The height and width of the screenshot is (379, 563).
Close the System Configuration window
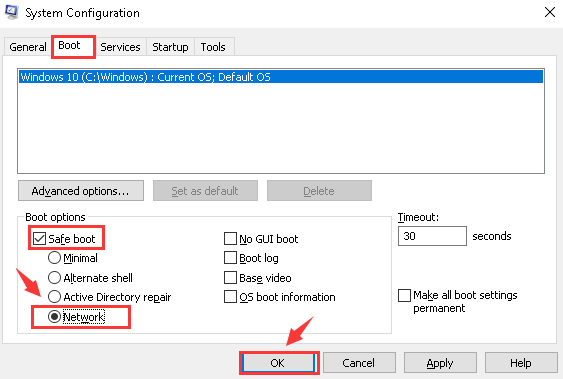click(x=550, y=12)
